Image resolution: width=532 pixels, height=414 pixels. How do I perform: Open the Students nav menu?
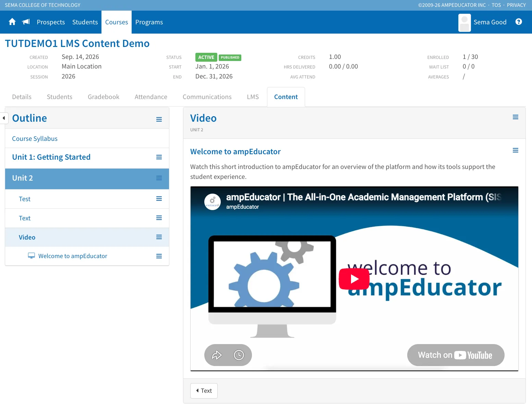pyautogui.click(x=85, y=22)
